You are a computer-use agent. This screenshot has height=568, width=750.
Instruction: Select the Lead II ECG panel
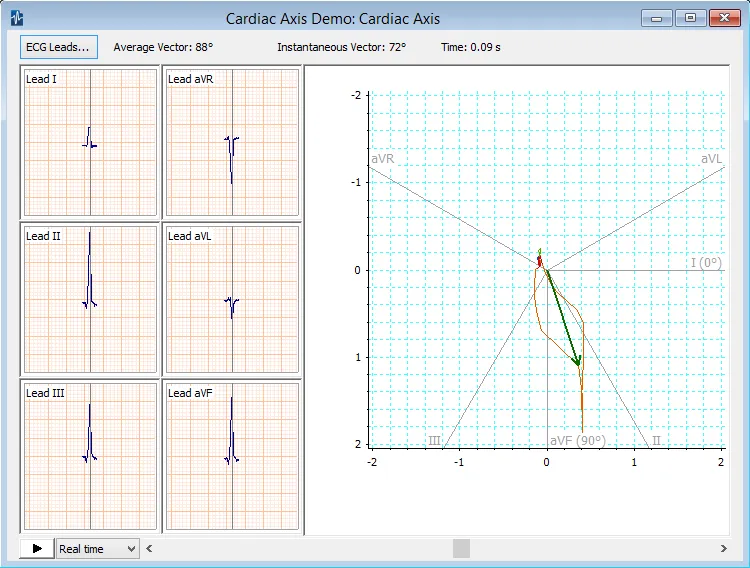(x=90, y=300)
